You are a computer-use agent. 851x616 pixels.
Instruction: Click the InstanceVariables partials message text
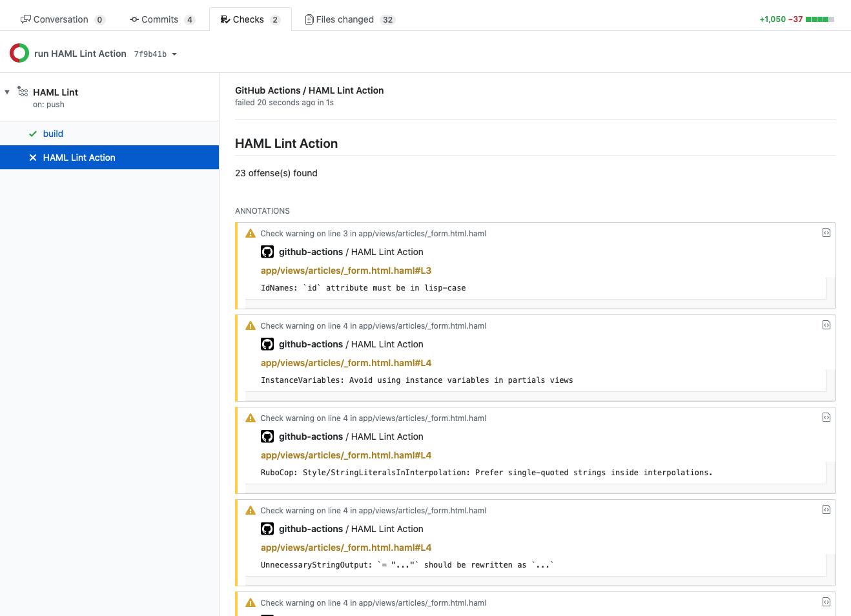pyautogui.click(x=416, y=380)
